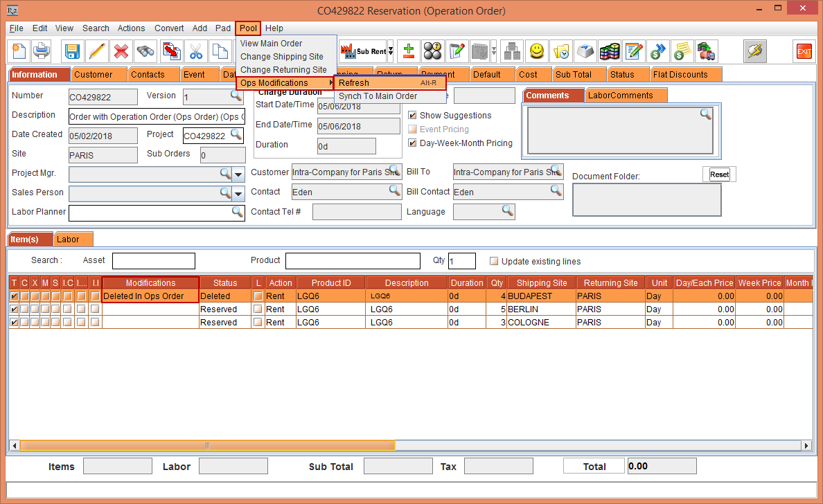
Task: Click the red EXIT icon
Action: [x=804, y=51]
